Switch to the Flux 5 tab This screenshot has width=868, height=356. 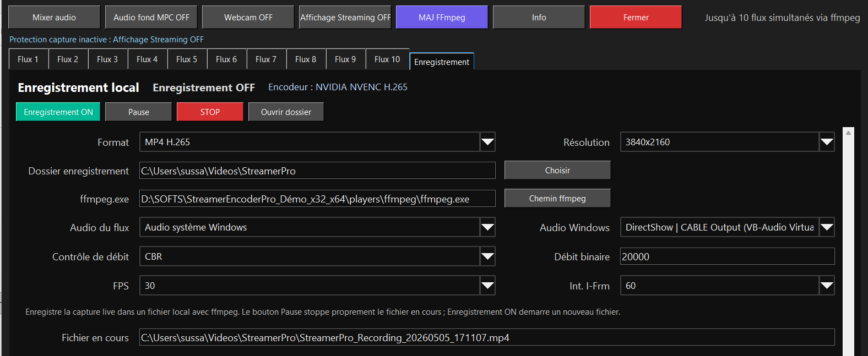click(187, 59)
